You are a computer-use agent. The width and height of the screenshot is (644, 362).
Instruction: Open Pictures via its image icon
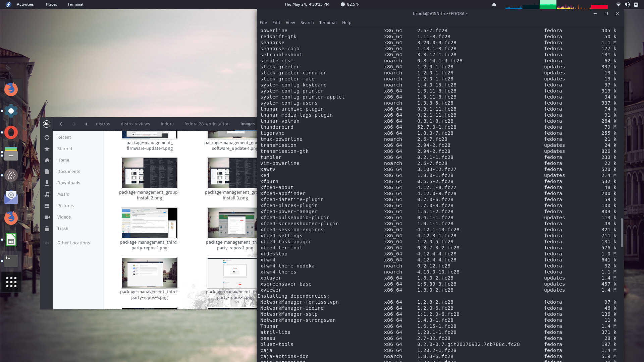point(47,206)
